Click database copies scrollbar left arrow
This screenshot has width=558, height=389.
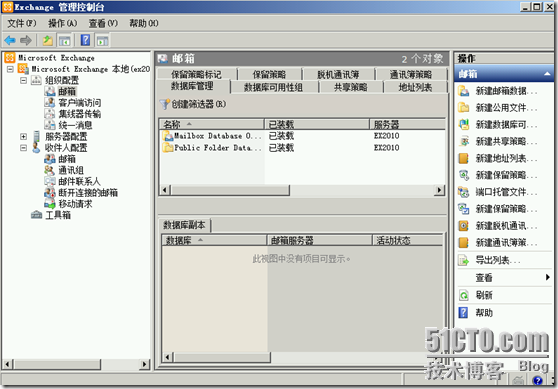click(167, 357)
